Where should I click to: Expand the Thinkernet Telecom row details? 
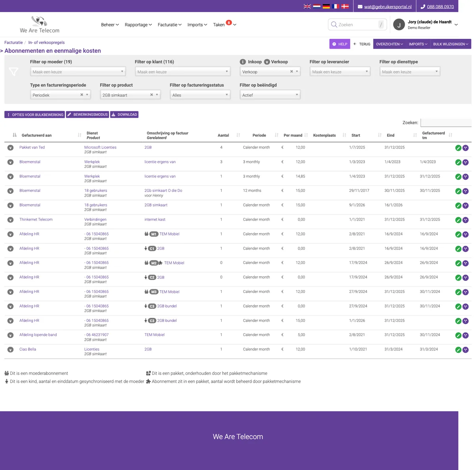[11, 220]
